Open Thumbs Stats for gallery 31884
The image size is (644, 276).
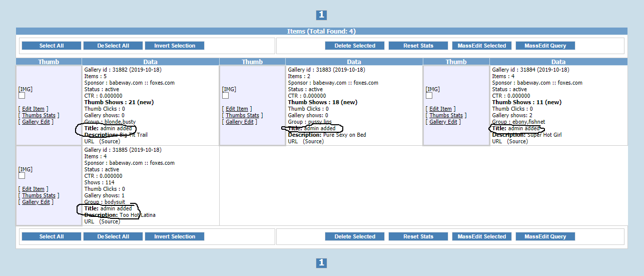[x=446, y=115]
